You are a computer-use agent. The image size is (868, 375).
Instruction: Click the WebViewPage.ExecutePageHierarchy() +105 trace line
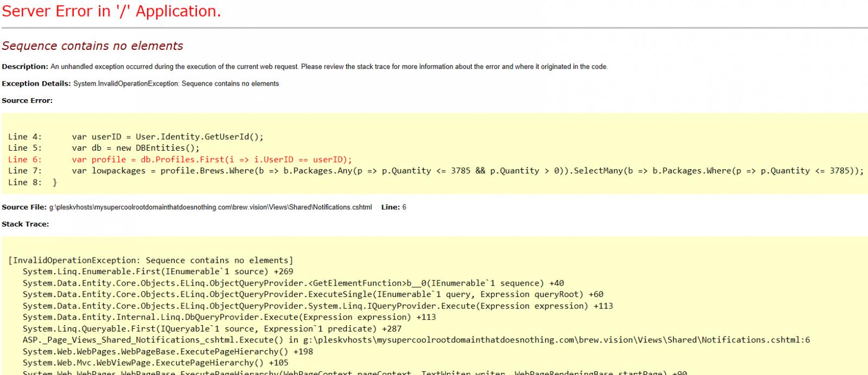point(155,363)
